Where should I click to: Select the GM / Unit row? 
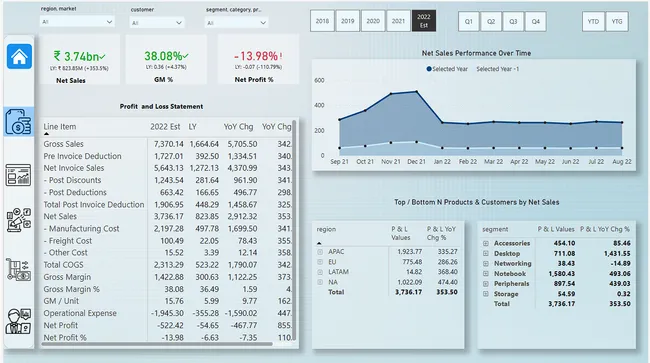click(x=167, y=301)
